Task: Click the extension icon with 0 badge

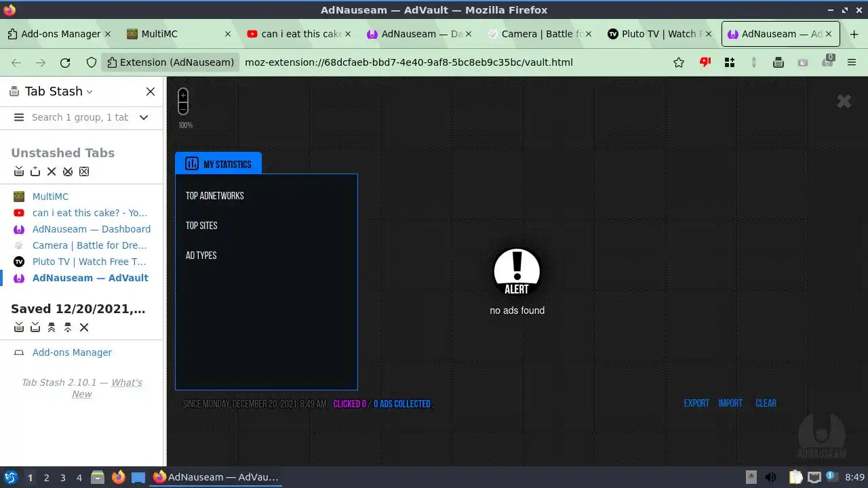Action: pos(827,62)
